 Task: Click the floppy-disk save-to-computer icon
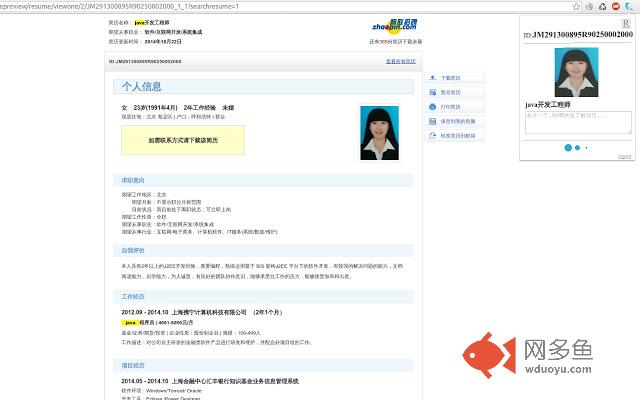[433, 121]
